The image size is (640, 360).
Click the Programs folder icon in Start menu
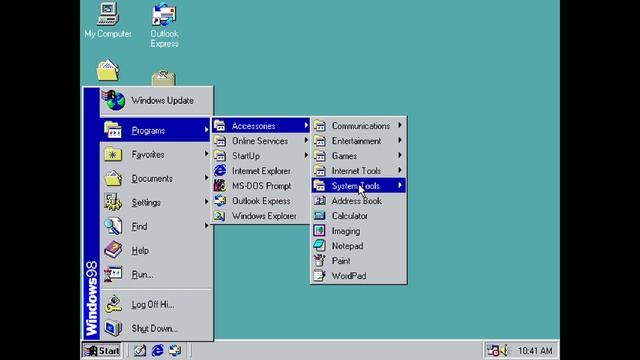[113, 130]
